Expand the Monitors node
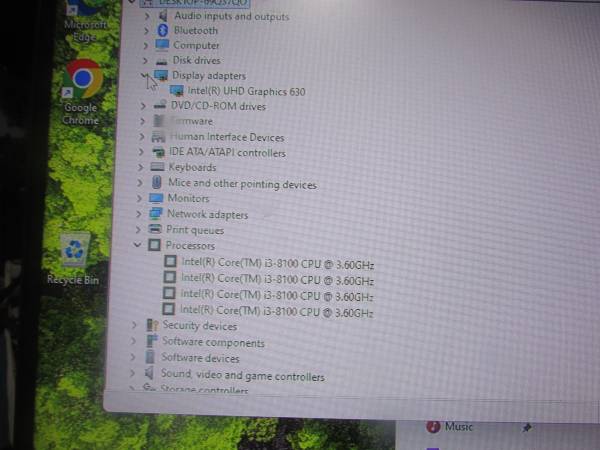 [139, 198]
